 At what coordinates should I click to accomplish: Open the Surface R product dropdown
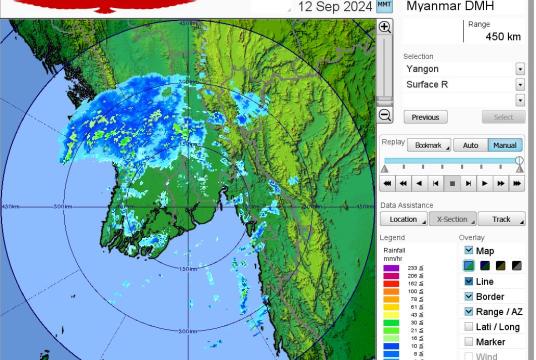[x=520, y=84]
